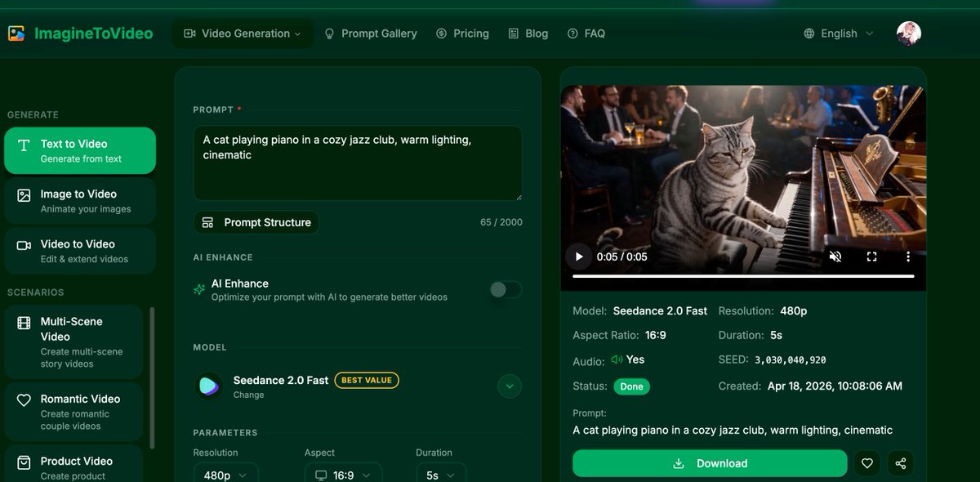The height and width of the screenshot is (482, 980).
Task: Unmute the video audio
Action: (x=835, y=257)
